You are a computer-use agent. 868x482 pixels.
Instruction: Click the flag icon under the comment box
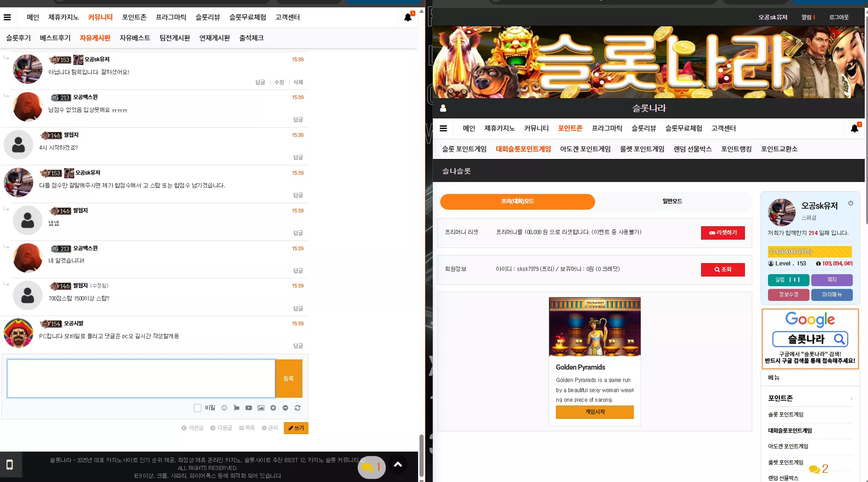click(x=236, y=408)
